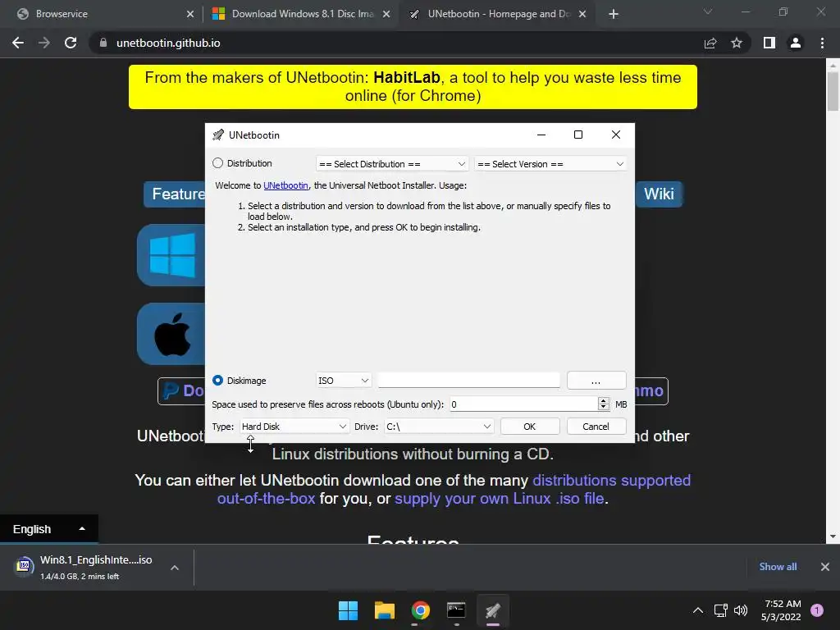
Task: Expand download item options chevron
Action: [175, 568]
